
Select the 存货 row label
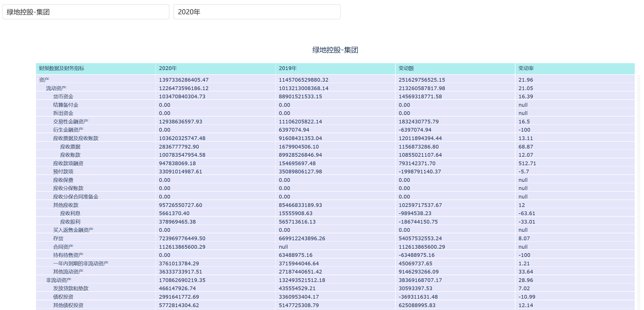click(58, 238)
